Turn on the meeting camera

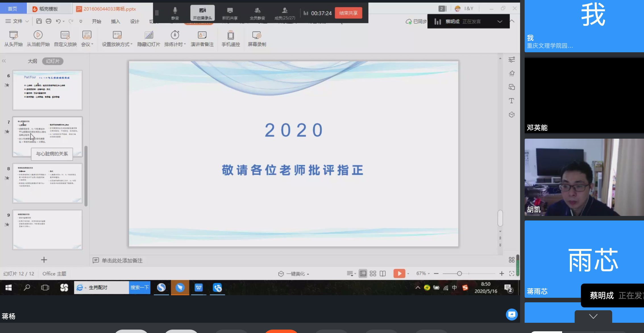point(202,13)
